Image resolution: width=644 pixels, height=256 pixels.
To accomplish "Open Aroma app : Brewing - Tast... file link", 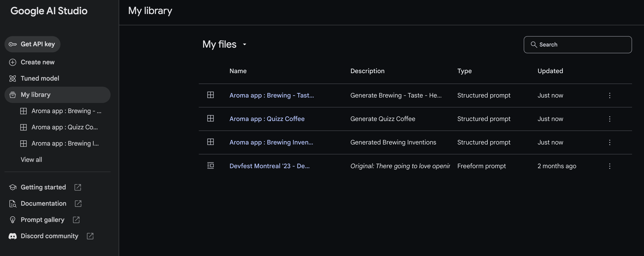I will (x=271, y=95).
